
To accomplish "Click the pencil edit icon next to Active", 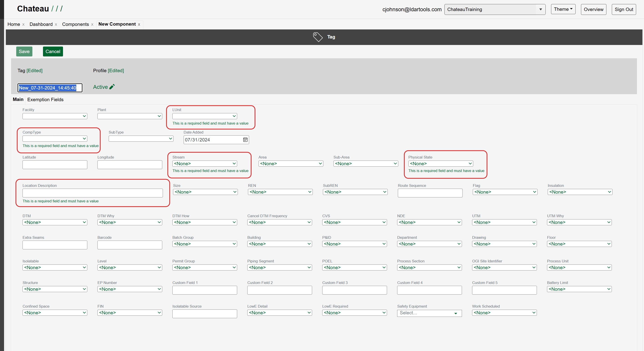I will tap(112, 87).
